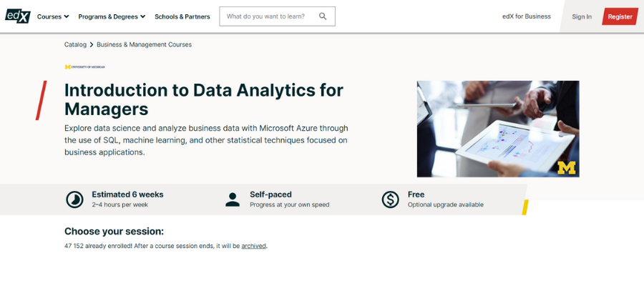The height and width of the screenshot is (286, 644).
Task: Click the self-paced person icon
Action: coord(233,199)
